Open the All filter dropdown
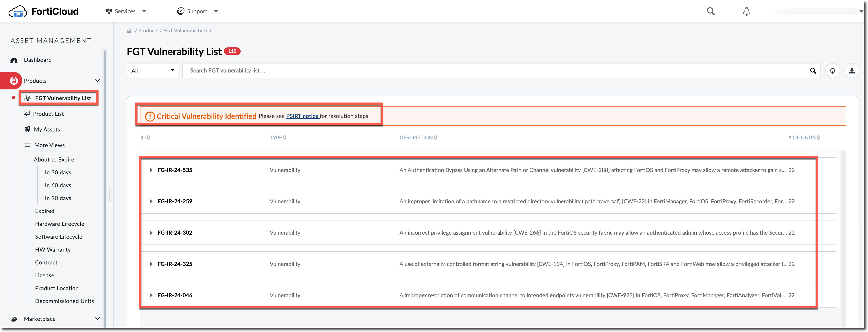Viewport: 868px width, 332px height. coord(152,71)
